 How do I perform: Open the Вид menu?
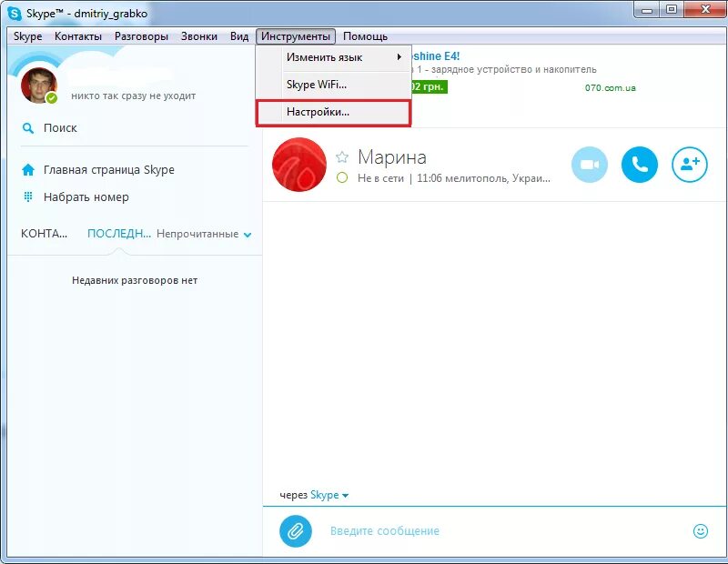pyautogui.click(x=239, y=36)
